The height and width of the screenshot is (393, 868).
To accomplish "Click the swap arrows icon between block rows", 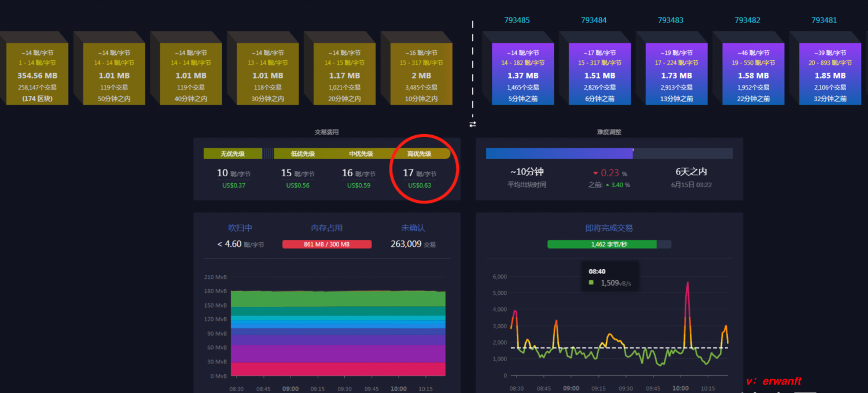I will tap(473, 124).
